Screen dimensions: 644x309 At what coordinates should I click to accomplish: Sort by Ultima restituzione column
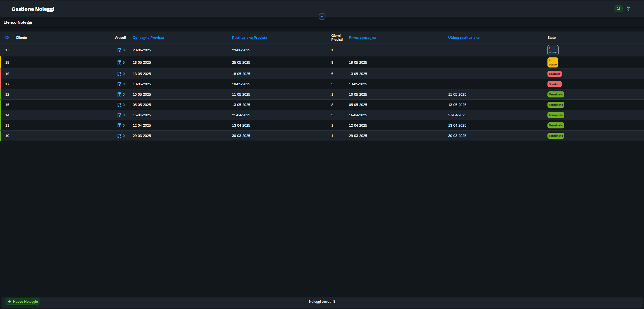point(464,38)
